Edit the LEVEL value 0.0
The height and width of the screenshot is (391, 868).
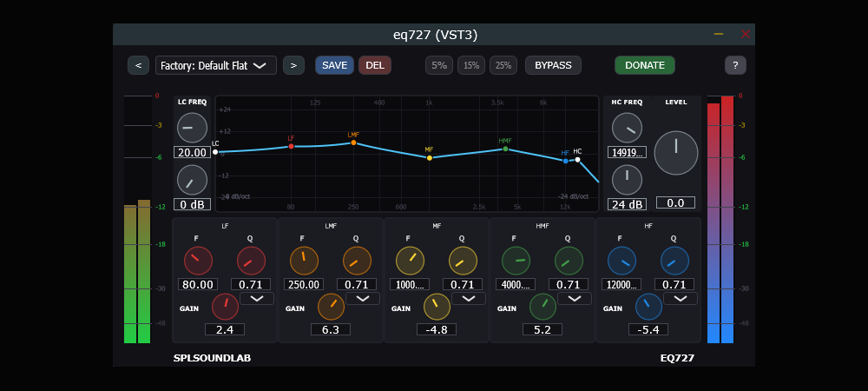click(x=676, y=202)
